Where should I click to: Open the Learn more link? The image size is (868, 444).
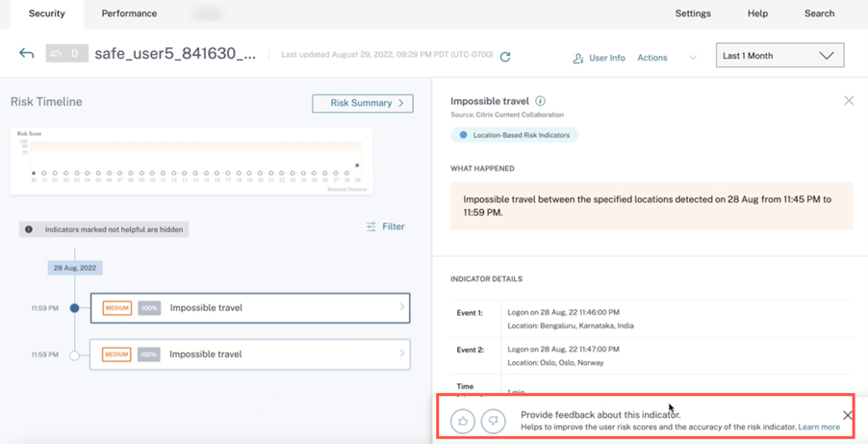819,428
